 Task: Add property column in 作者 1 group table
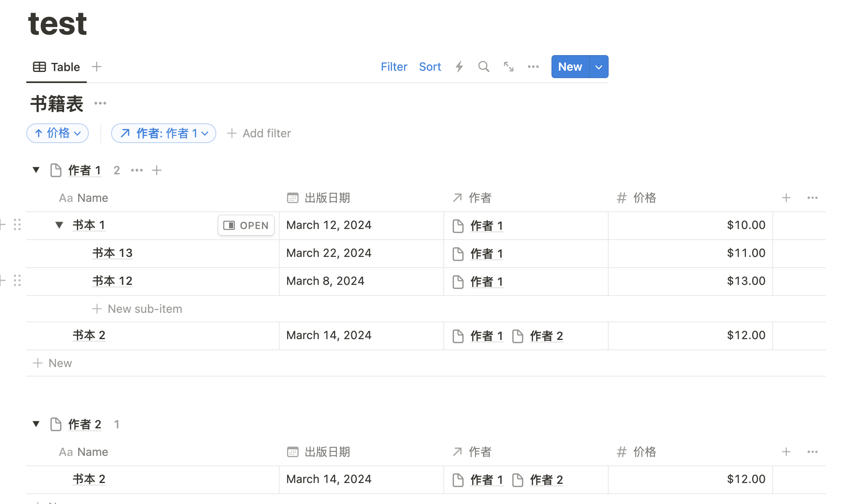(786, 198)
